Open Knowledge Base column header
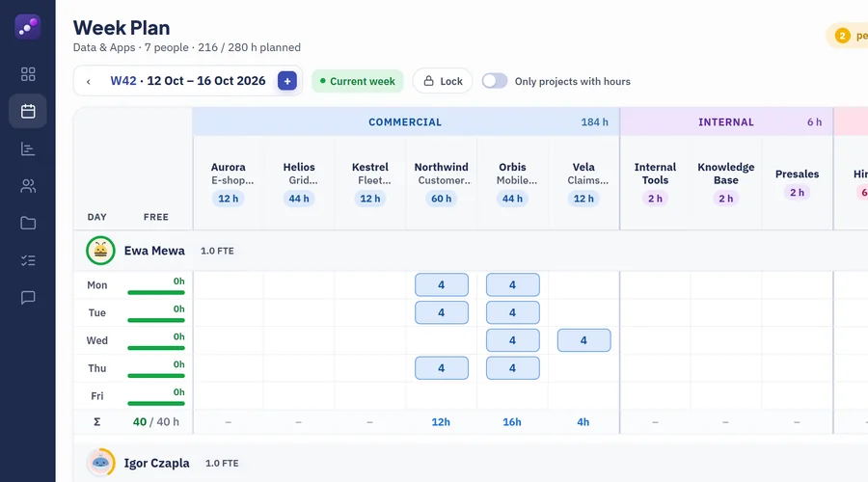The width and height of the screenshot is (868, 482). (725, 182)
